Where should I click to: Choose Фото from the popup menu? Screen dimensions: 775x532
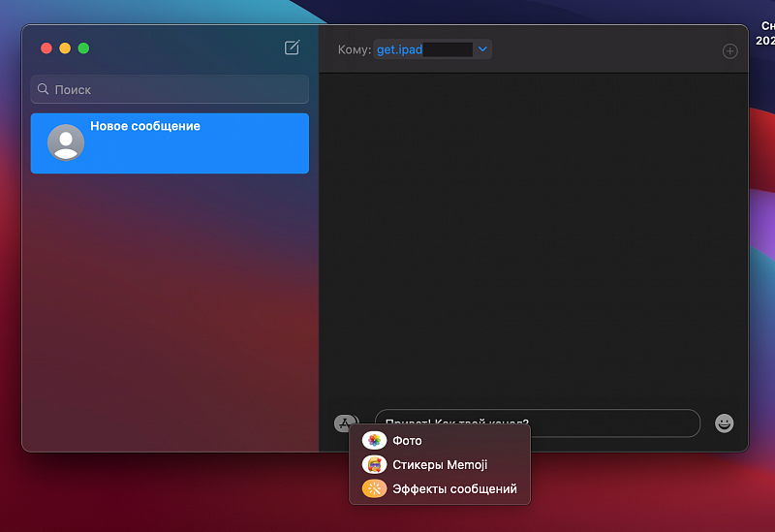[x=440, y=440]
